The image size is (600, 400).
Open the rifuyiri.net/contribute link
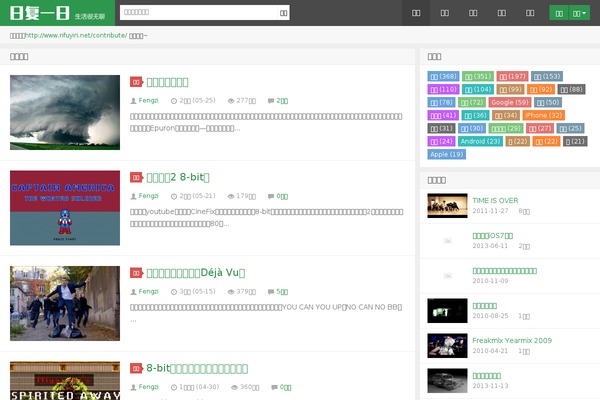pyautogui.click(x=76, y=35)
